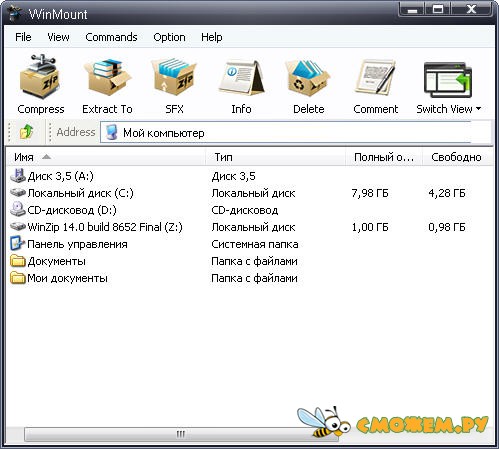Click the horizontal scrollbar thumb
The height and width of the screenshot is (449, 499).
coord(181,434)
